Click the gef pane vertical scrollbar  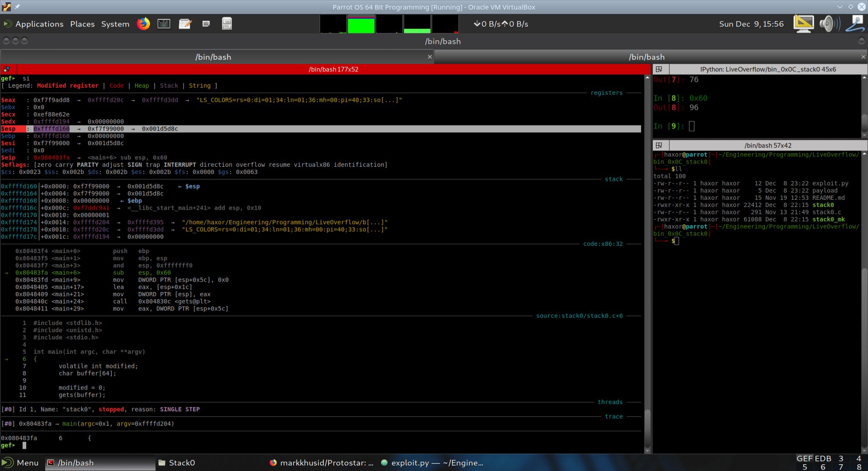tap(647, 264)
